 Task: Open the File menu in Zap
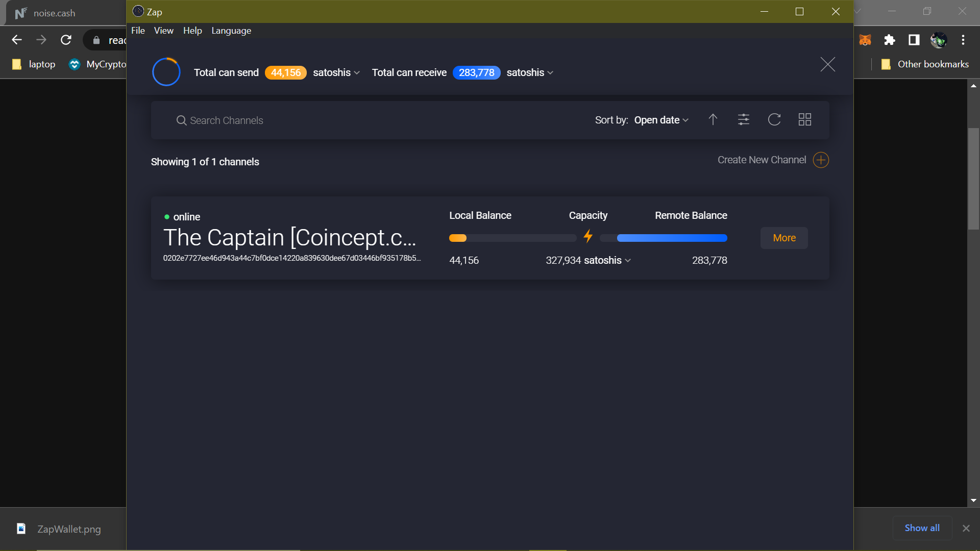pos(138,31)
